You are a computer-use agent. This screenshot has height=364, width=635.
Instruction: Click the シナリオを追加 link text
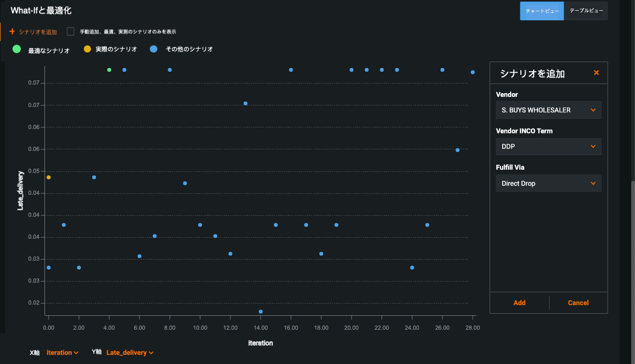pyautogui.click(x=38, y=32)
